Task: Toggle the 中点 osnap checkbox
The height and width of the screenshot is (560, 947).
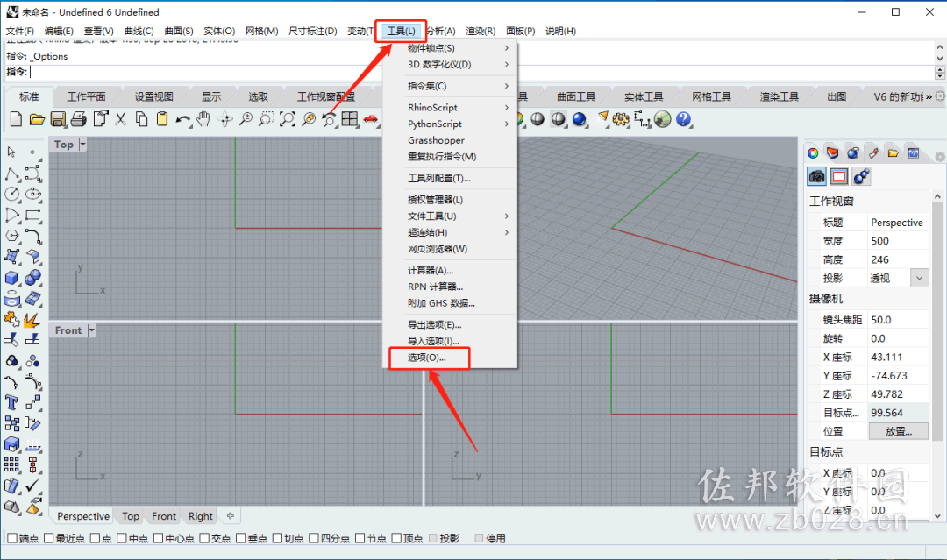Action: click(x=122, y=538)
